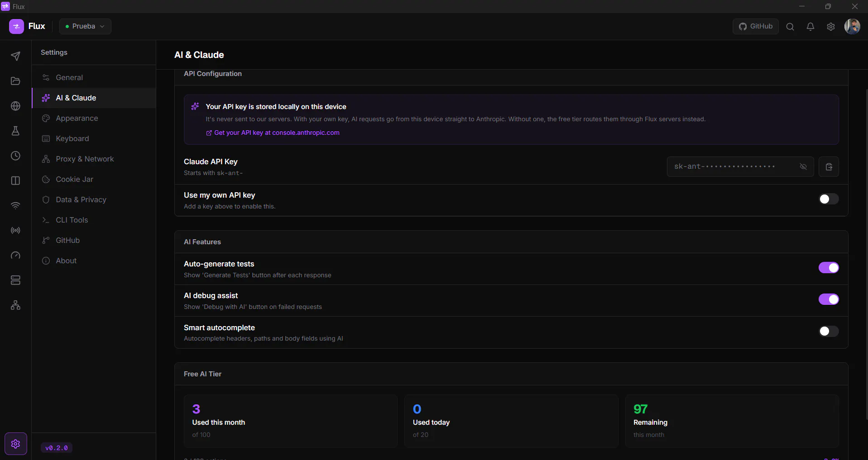Viewport: 868px width, 460px height.
Task: Disable AI debug assist toggle
Action: (x=829, y=299)
